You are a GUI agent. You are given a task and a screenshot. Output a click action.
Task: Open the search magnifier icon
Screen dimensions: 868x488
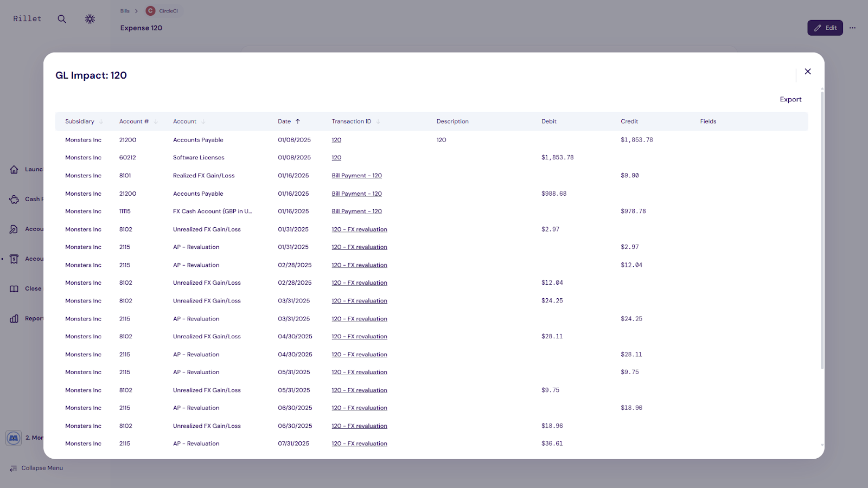(x=62, y=19)
